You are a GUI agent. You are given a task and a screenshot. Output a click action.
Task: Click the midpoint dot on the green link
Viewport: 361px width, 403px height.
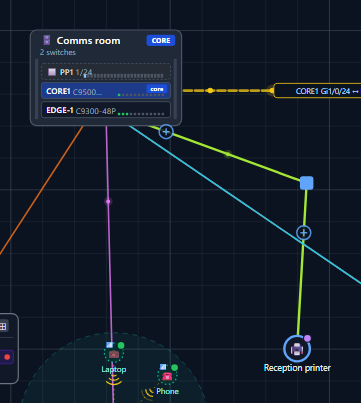click(x=228, y=154)
